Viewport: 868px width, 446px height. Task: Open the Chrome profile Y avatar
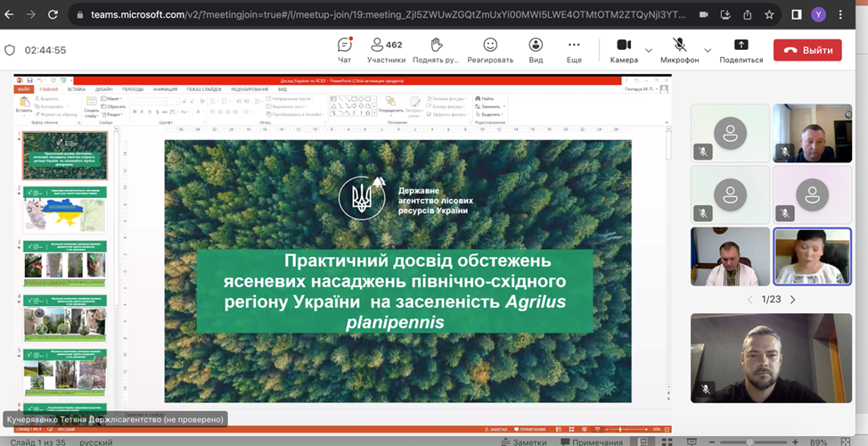[x=819, y=15]
